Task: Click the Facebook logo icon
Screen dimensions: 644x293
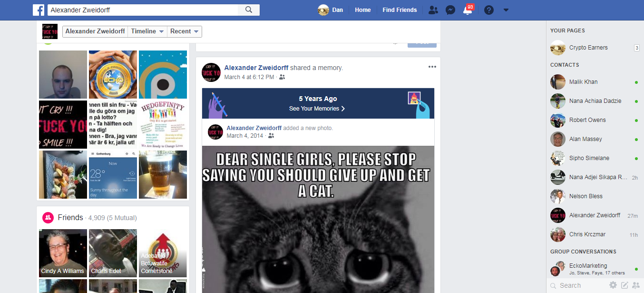Action: (39, 10)
